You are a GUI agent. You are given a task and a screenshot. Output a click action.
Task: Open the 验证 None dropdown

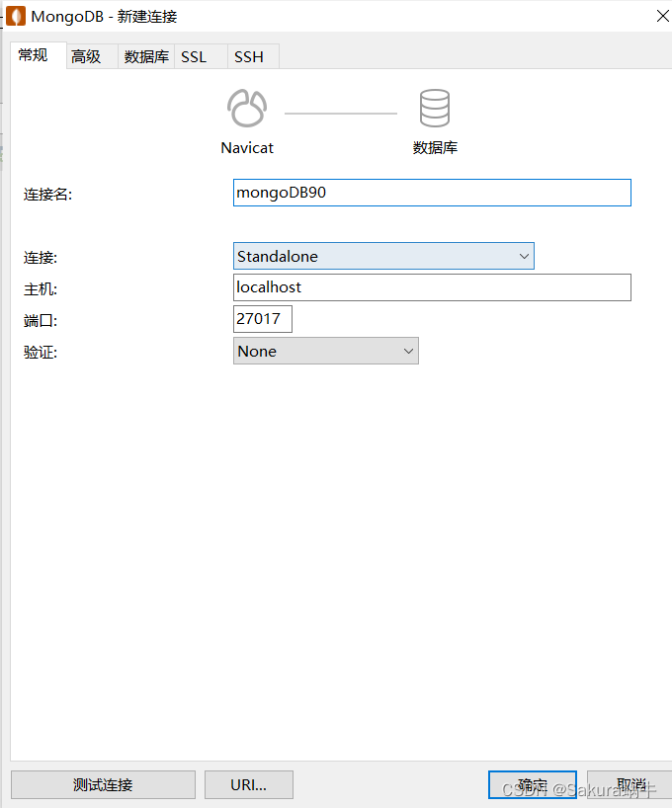pos(407,351)
